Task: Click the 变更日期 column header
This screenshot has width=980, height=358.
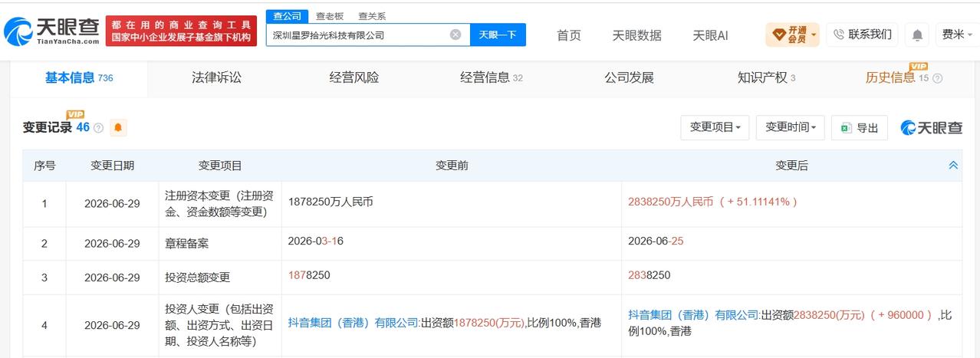Action: pos(112,166)
